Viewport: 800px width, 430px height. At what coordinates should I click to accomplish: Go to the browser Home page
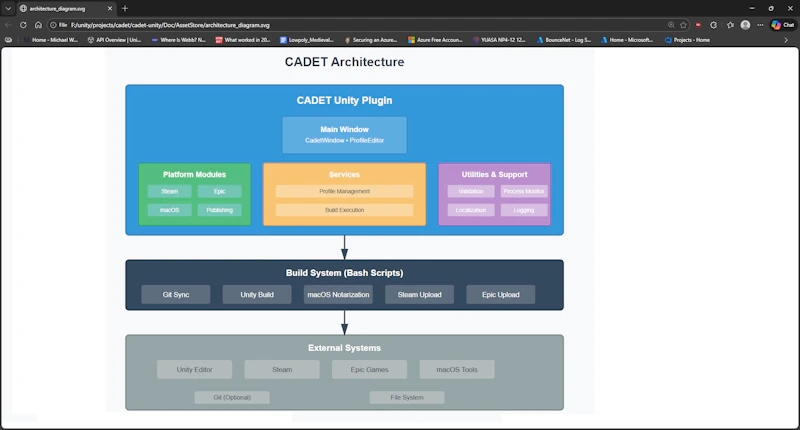click(x=38, y=25)
